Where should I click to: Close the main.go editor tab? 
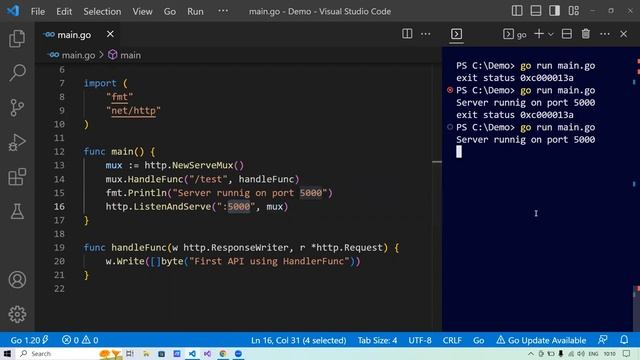(x=110, y=34)
